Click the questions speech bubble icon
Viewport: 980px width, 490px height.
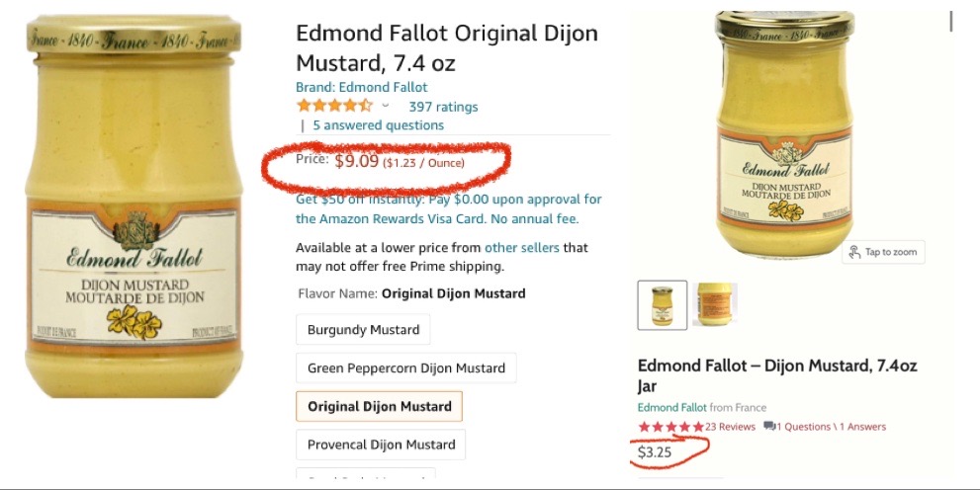click(768, 427)
